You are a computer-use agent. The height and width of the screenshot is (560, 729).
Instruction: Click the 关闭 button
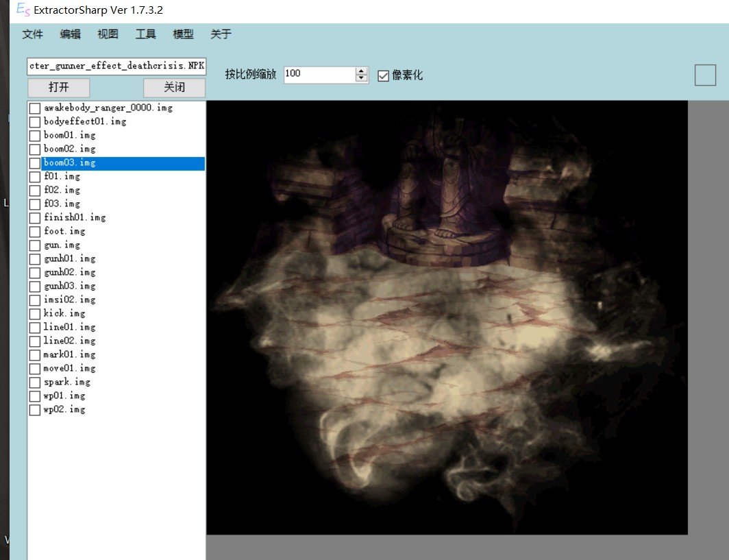[x=174, y=88]
